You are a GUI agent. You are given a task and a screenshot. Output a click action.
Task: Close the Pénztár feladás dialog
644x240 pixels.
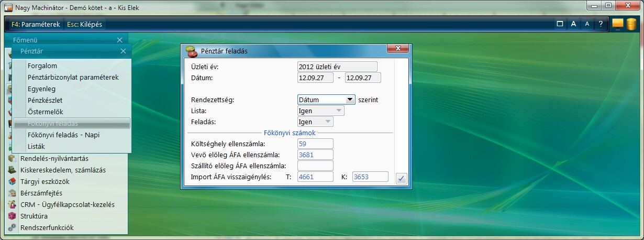(x=397, y=48)
